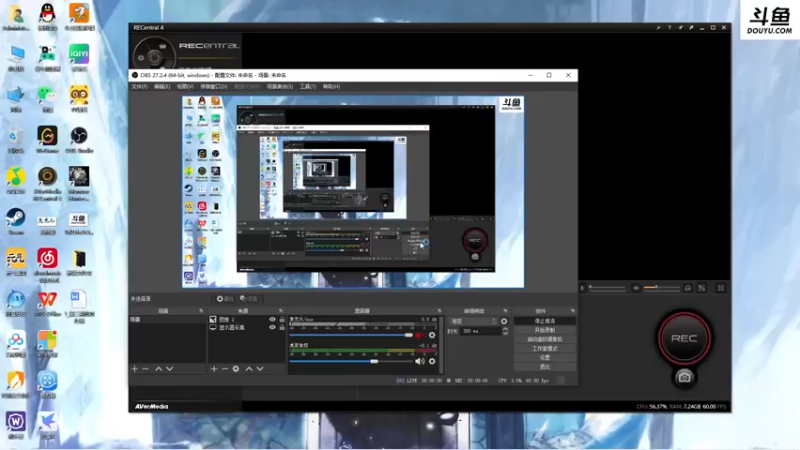
Task: Take a snapshot with RECentral camera icon
Action: [x=684, y=378]
